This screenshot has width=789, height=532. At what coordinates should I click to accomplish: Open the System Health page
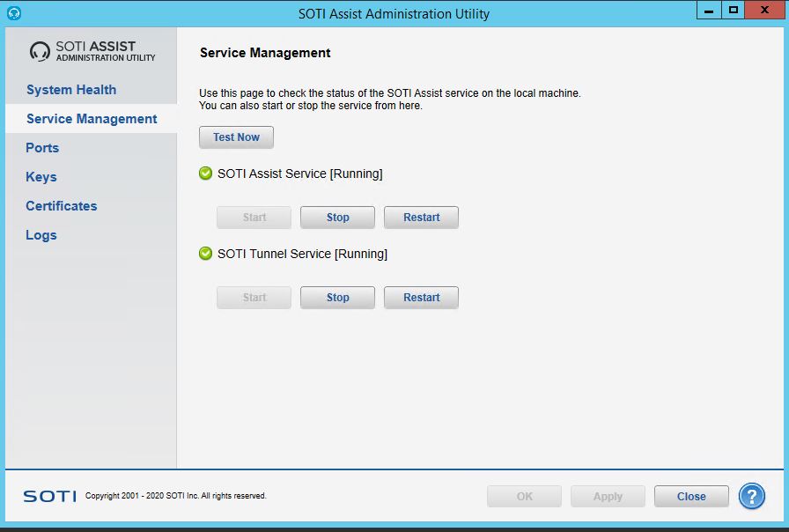pyautogui.click(x=71, y=90)
